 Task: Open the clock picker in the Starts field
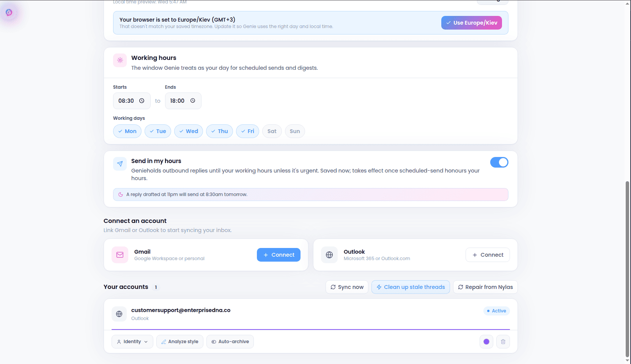(142, 101)
